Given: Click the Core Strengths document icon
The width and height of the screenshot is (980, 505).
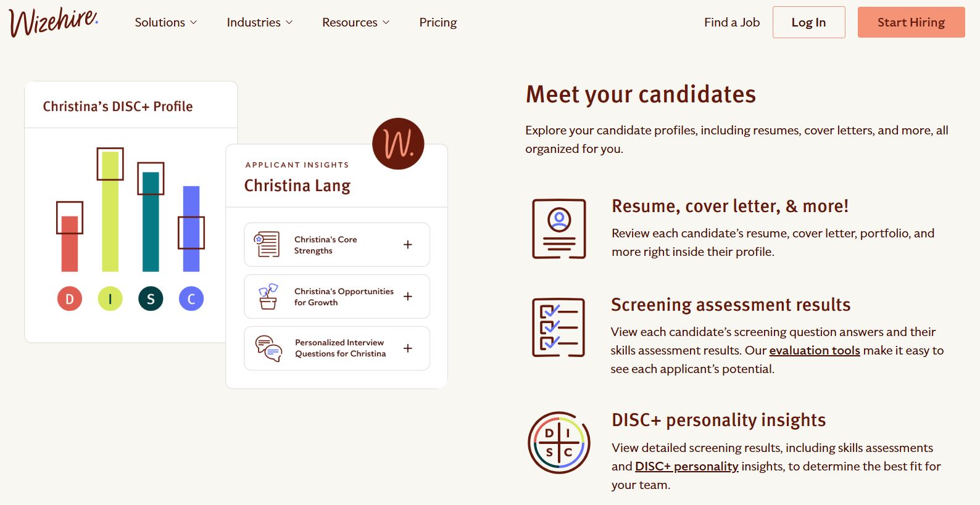Looking at the screenshot, I should pos(267,244).
